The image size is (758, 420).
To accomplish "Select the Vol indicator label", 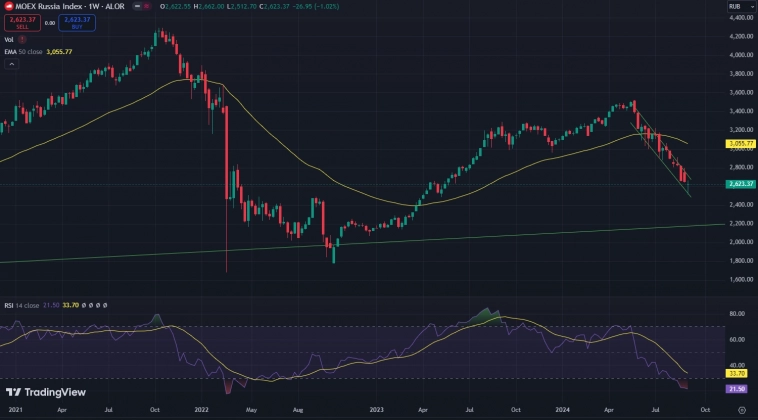I will point(9,40).
